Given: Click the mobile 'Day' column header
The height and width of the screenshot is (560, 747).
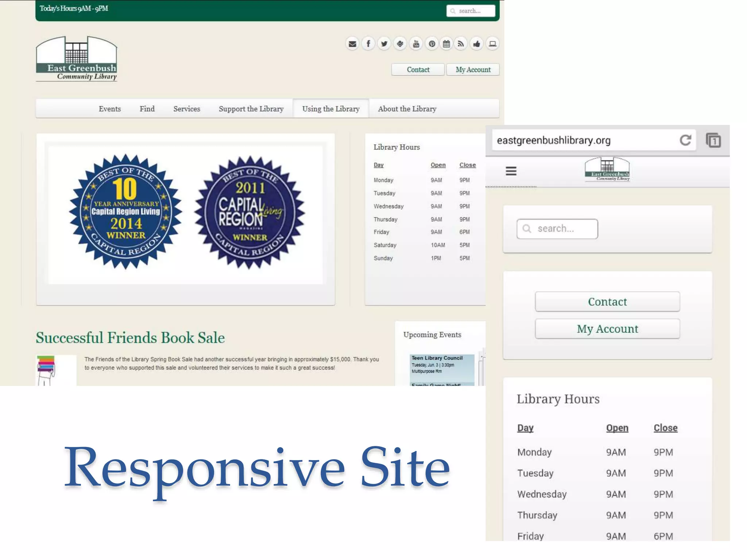Looking at the screenshot, I should [x=525, y=428].
